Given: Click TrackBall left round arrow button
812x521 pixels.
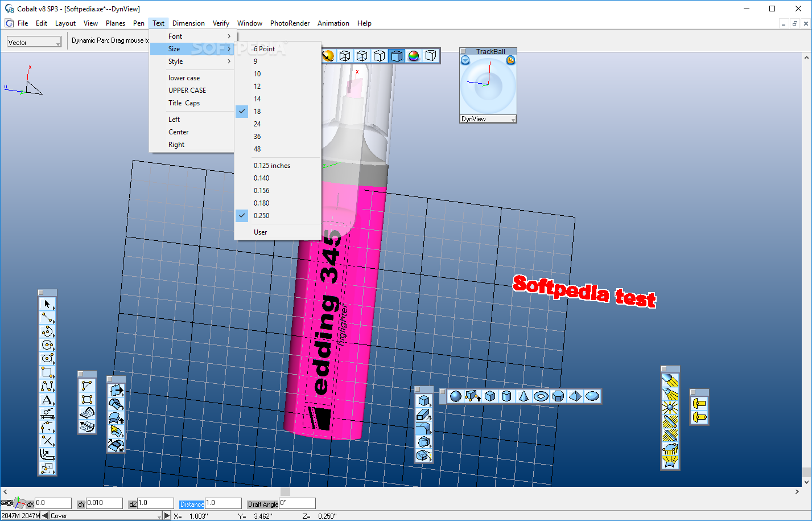Looking at the screenshot, I should pos(465,60).
